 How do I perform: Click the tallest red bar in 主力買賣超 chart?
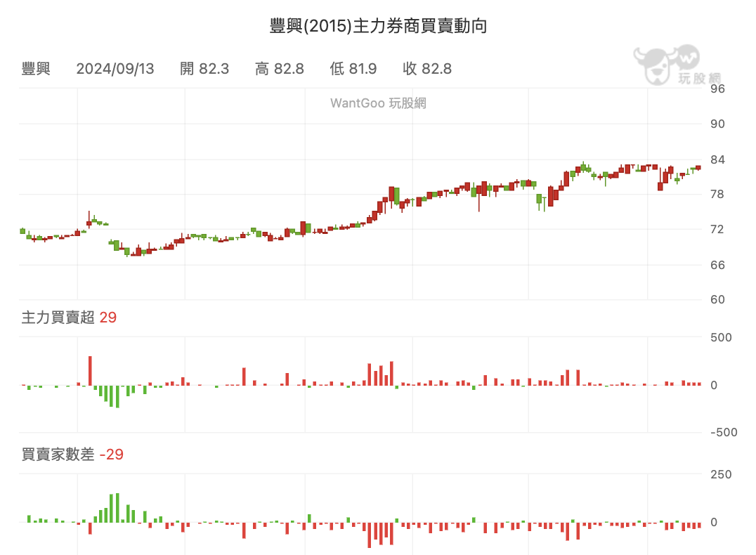(90, 371)
